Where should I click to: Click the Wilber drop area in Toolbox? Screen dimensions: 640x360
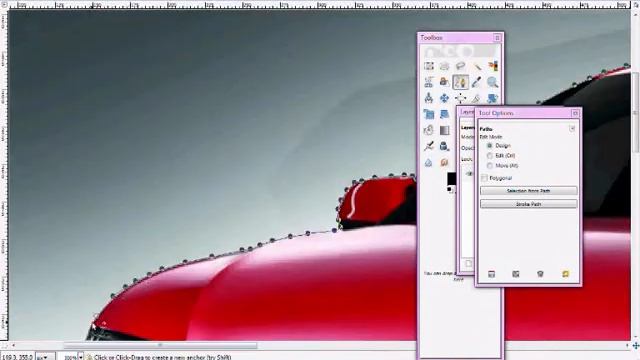coord(460,51)
